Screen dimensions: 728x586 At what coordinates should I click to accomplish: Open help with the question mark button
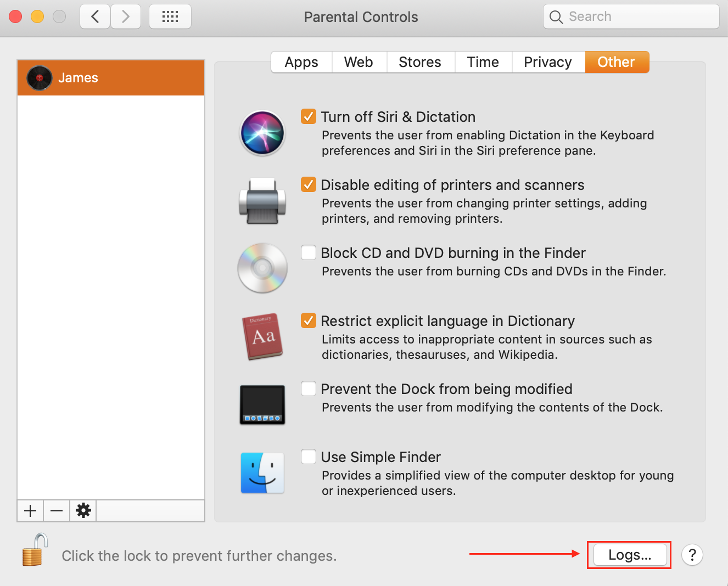click(692, 555)
